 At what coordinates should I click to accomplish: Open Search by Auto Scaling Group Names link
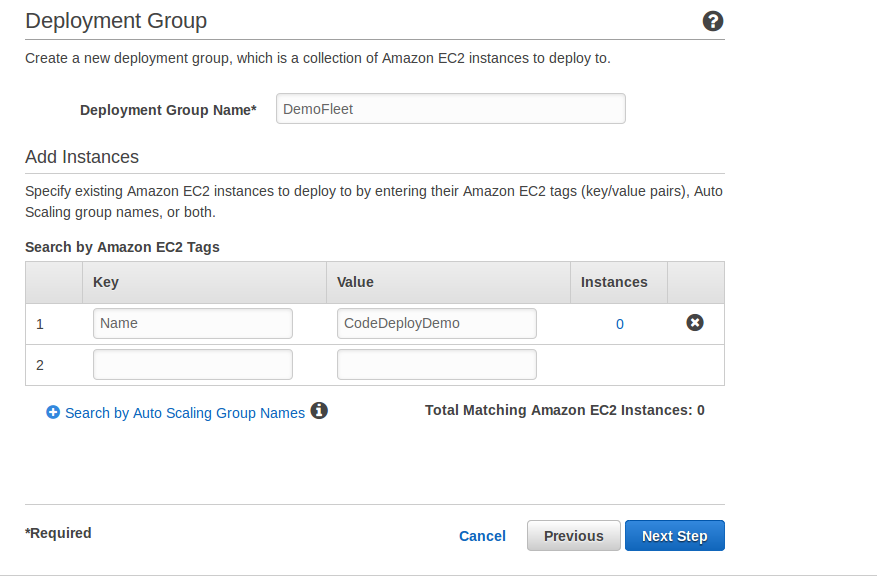(185, 413)
